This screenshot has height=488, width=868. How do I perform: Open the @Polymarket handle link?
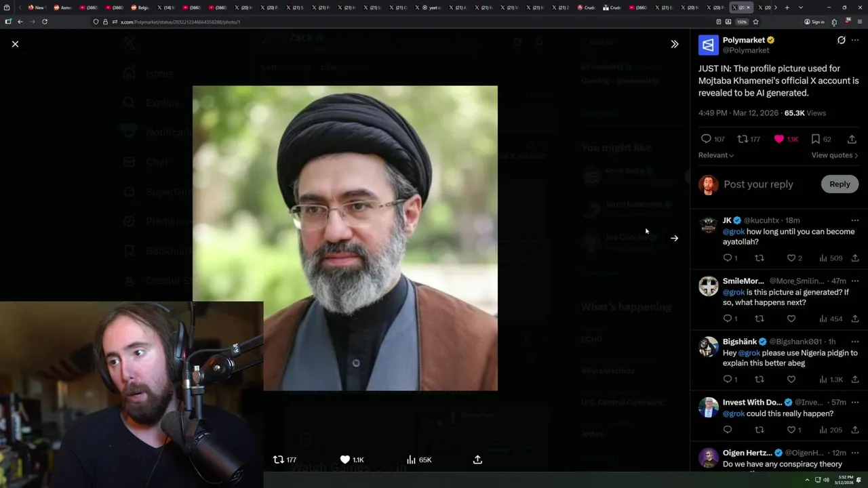tap(746, 50)
